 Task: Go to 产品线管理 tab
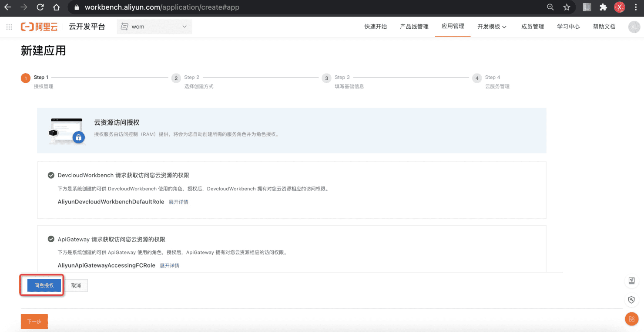(414, 27)
